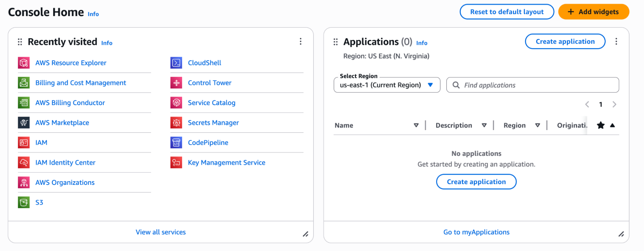
Task: Click page number 1 in pagination
Action: click(x=601, y=104)
